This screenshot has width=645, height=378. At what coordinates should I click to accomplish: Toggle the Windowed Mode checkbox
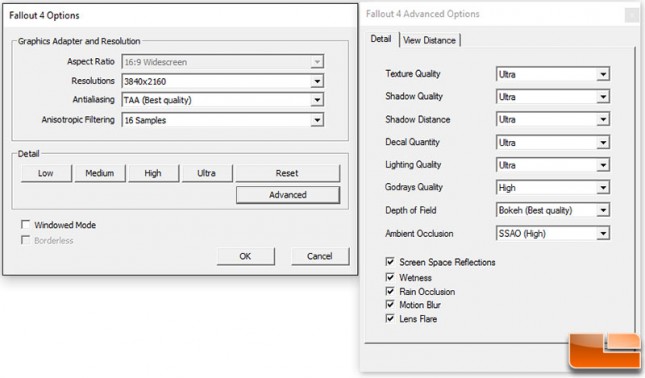tap(26, 225)
